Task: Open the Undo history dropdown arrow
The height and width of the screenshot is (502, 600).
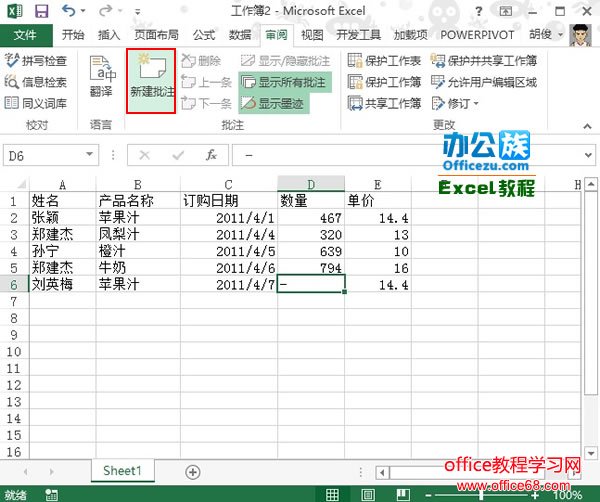Action: (83, 11)
